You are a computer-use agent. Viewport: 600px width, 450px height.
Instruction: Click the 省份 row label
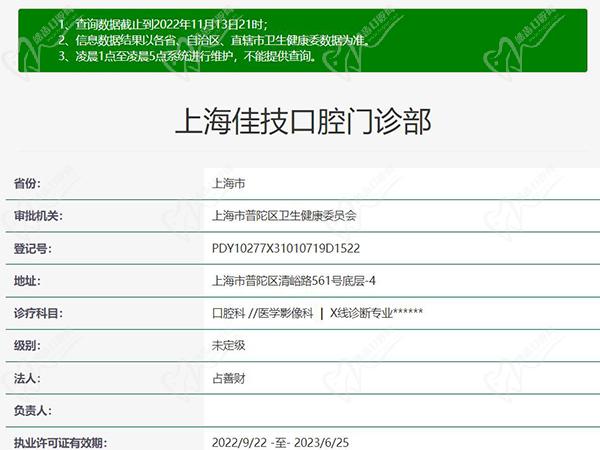coord(27,184)
